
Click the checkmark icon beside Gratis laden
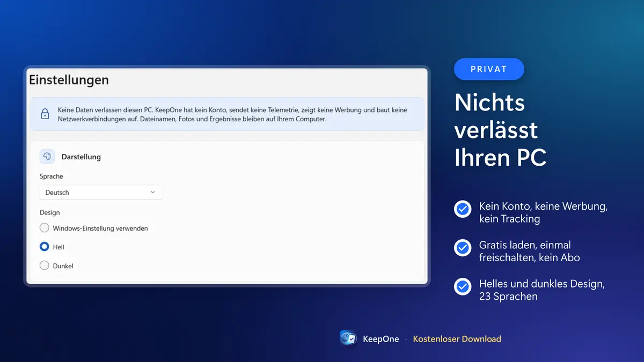click(x=463, y=247)
